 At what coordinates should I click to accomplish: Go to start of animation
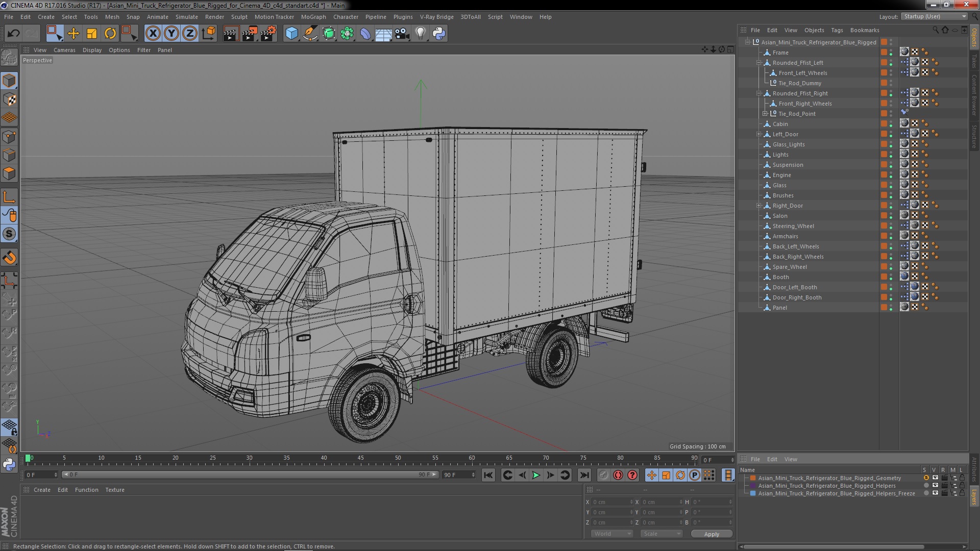point(488,475)
